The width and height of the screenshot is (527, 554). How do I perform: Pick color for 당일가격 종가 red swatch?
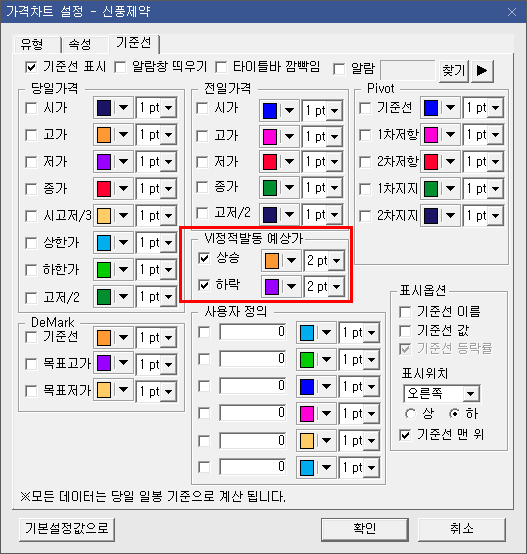click(104, 189)
